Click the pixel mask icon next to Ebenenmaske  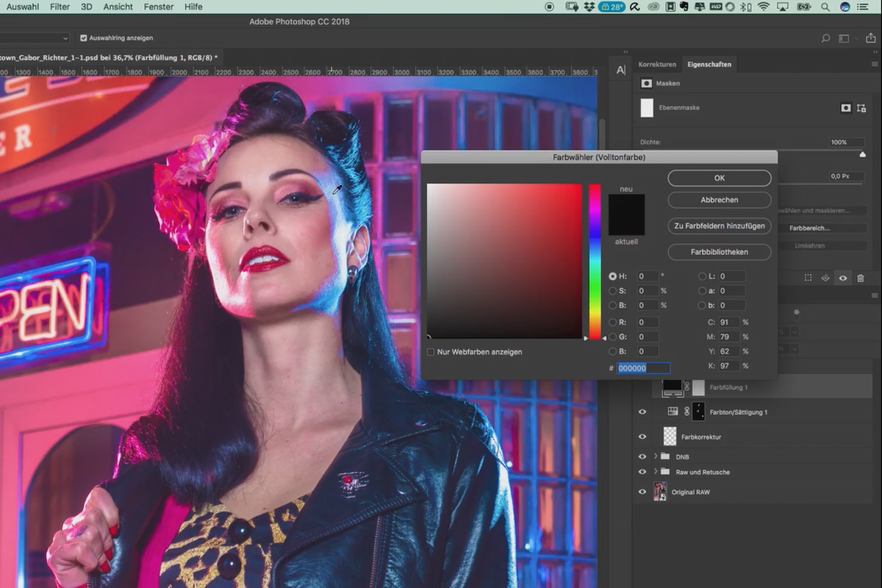(x=845, y=108)
